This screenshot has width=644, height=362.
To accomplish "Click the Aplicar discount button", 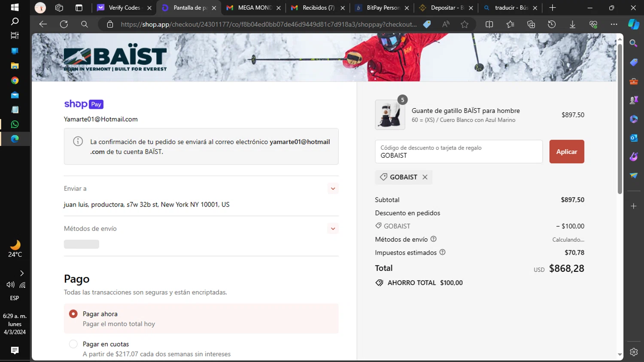I will 567,152.
